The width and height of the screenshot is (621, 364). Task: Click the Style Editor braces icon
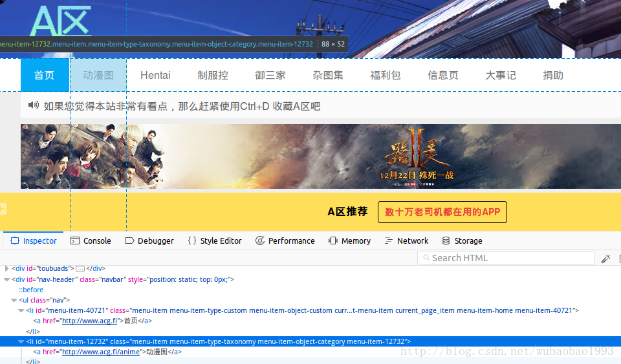pyautogui.click(x=191, y=241)
